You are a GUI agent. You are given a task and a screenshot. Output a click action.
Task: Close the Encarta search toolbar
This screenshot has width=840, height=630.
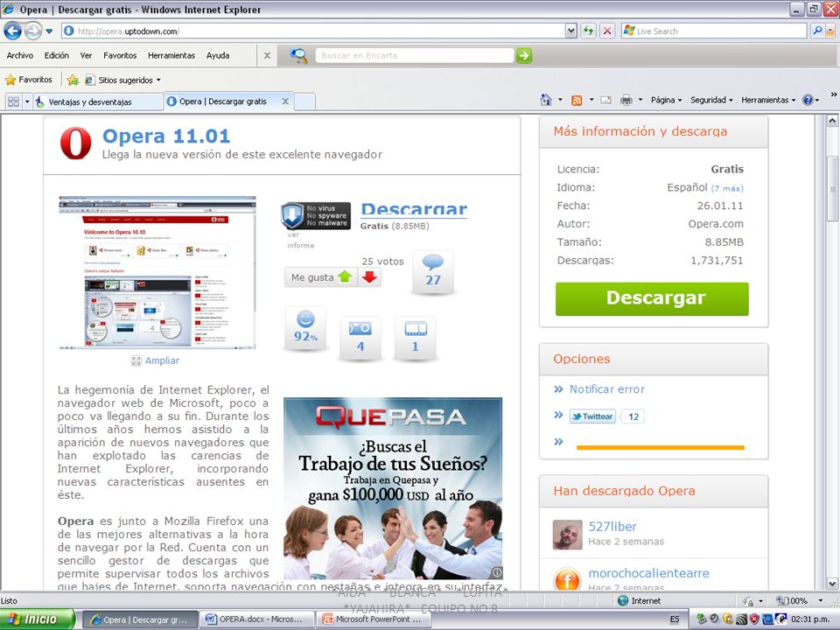click(267, 55)
